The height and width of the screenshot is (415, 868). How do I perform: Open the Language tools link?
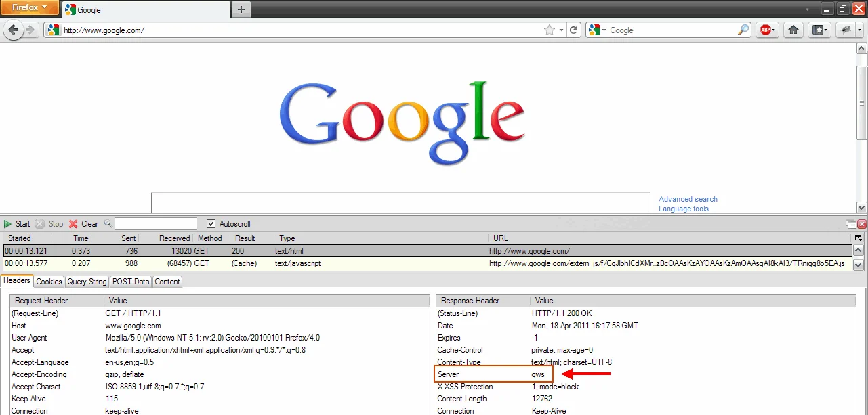coord(684,209)
